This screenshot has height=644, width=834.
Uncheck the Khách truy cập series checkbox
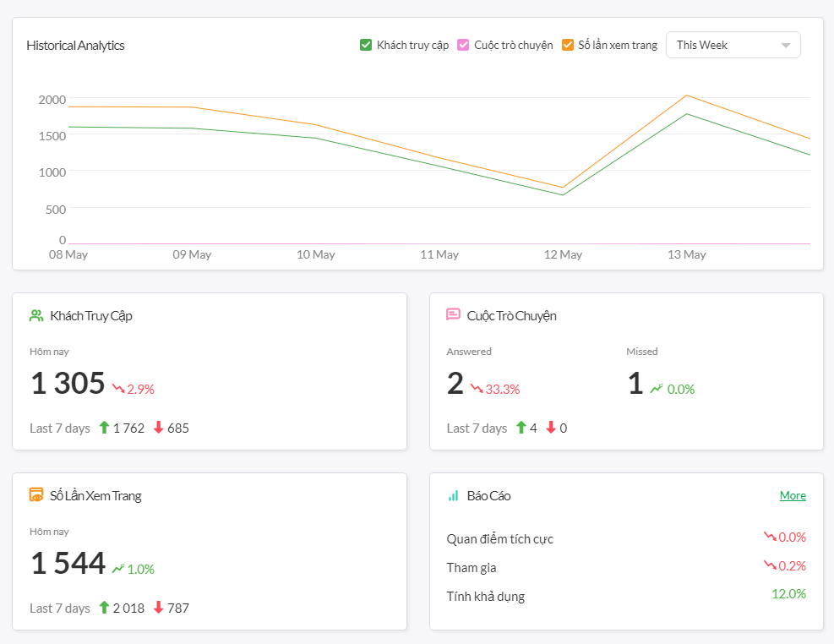point(366,45)
